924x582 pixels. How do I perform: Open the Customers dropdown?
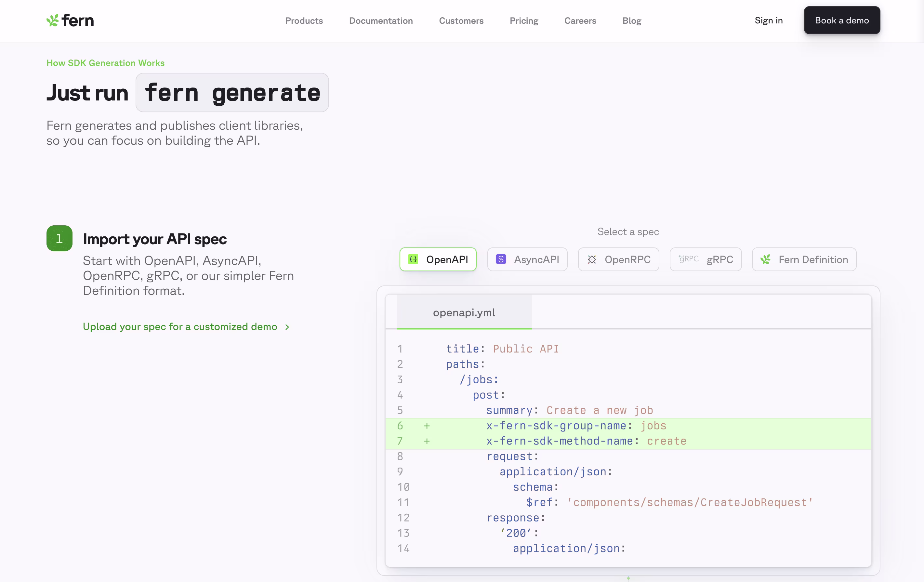[x=461, y=21]
